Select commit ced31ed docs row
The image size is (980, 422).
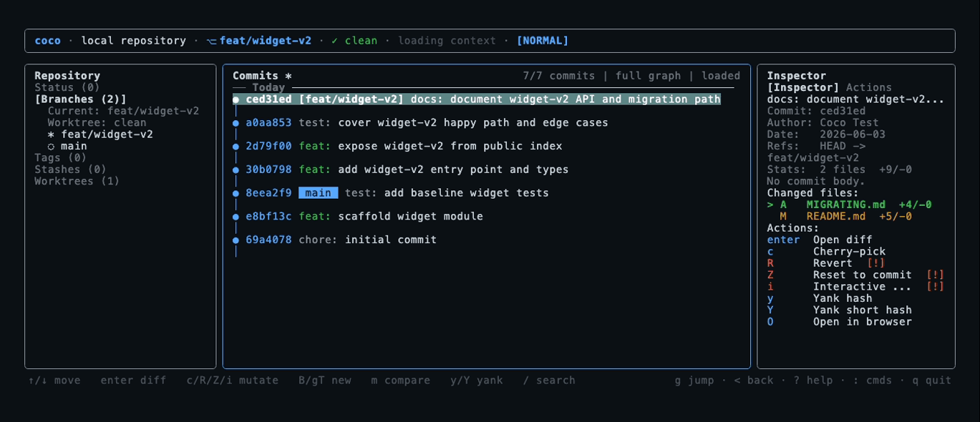(477, 99)
